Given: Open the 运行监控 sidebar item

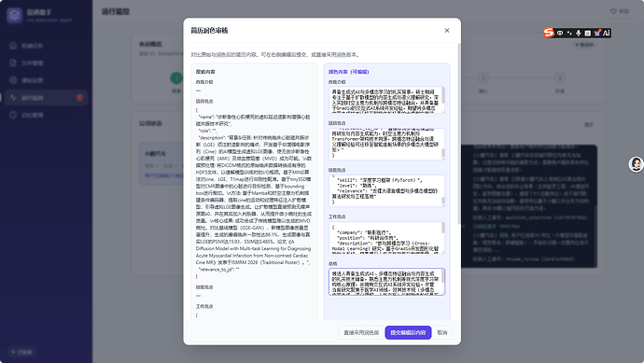Looking at the screenshot, I should point(46,97).
